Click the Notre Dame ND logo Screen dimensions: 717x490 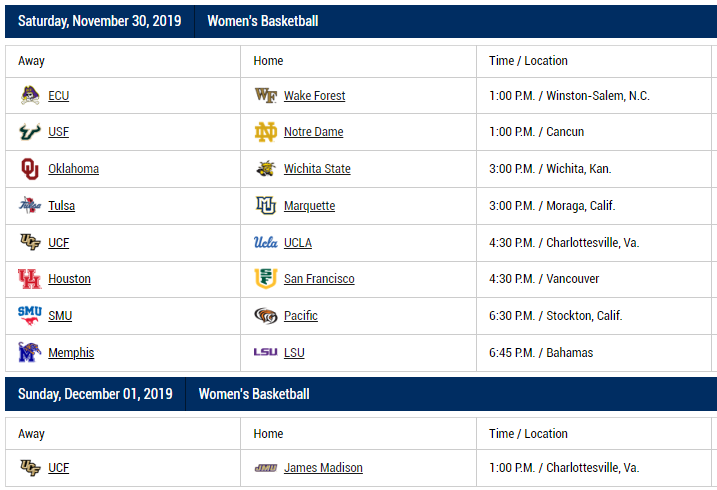click(x=266, y=132)
